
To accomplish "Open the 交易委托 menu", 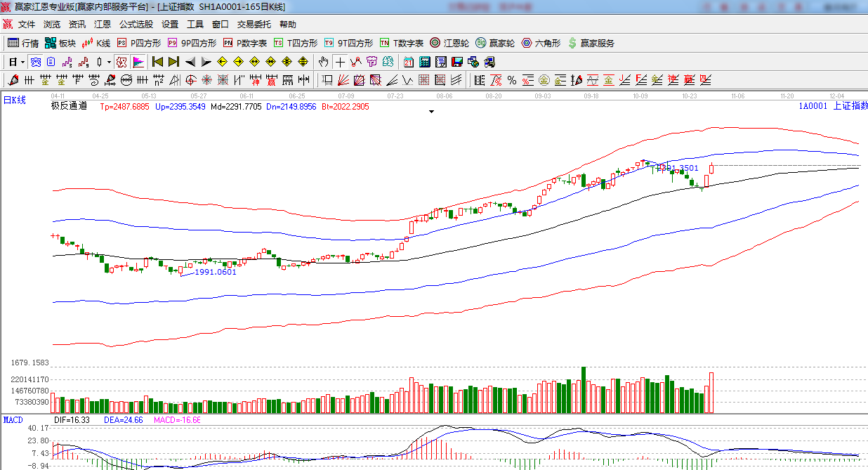I will [x=254, y=25].
